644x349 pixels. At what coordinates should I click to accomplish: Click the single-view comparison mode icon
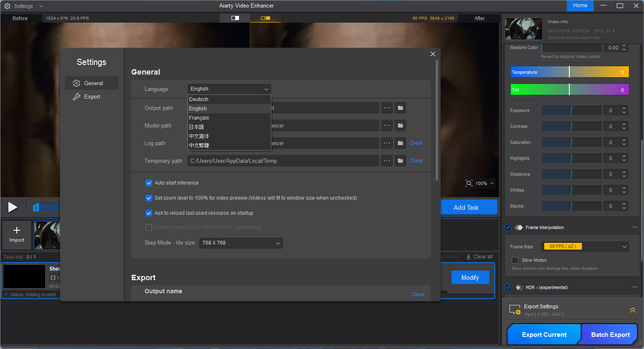235,18
